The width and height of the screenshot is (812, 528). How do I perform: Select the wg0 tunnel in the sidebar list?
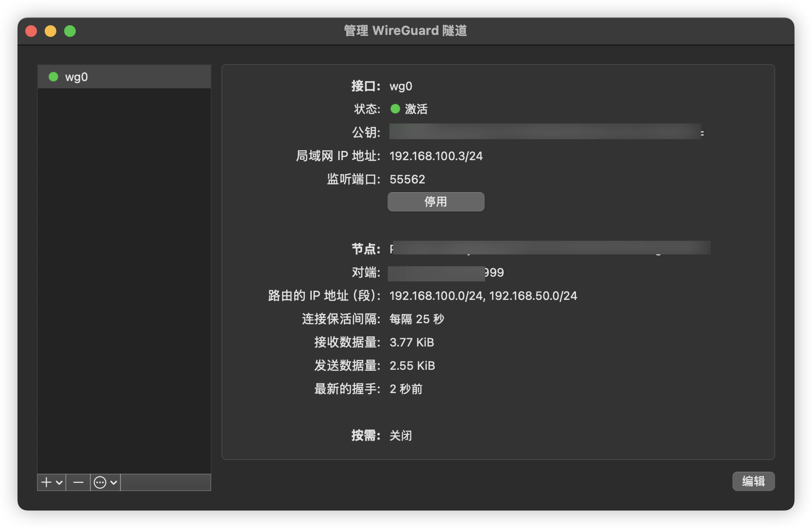pyautogui.click(x=124, y=77)
